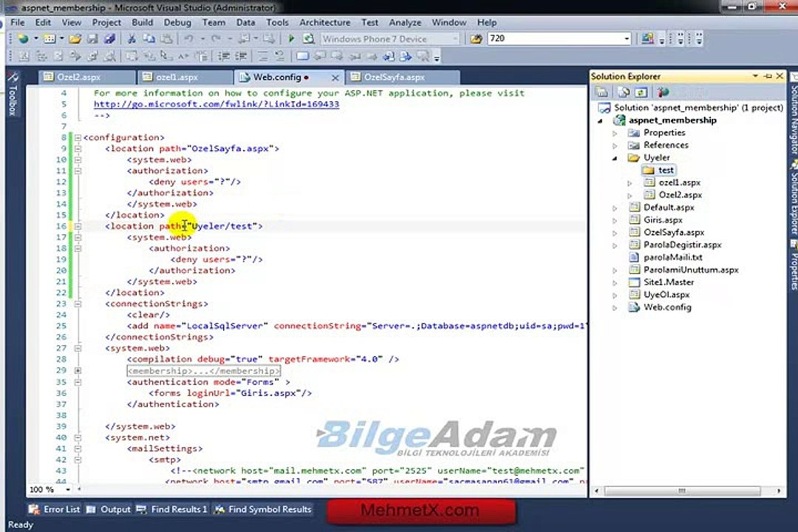This screenshot has height=532, width=798.
Task: Open the find combo box dropdown arrow
Action: 627,38
